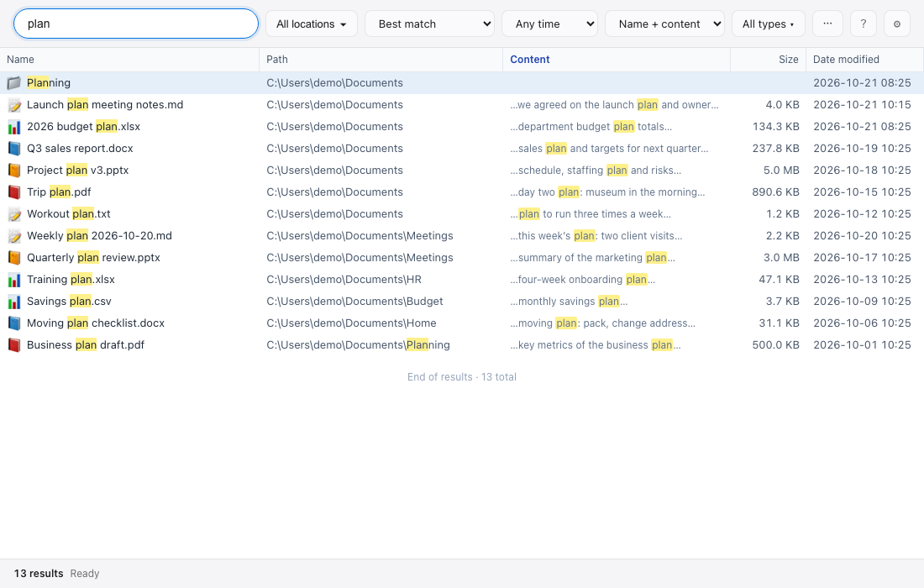Click the Moving plan checklist document icon

click(14, 323)
